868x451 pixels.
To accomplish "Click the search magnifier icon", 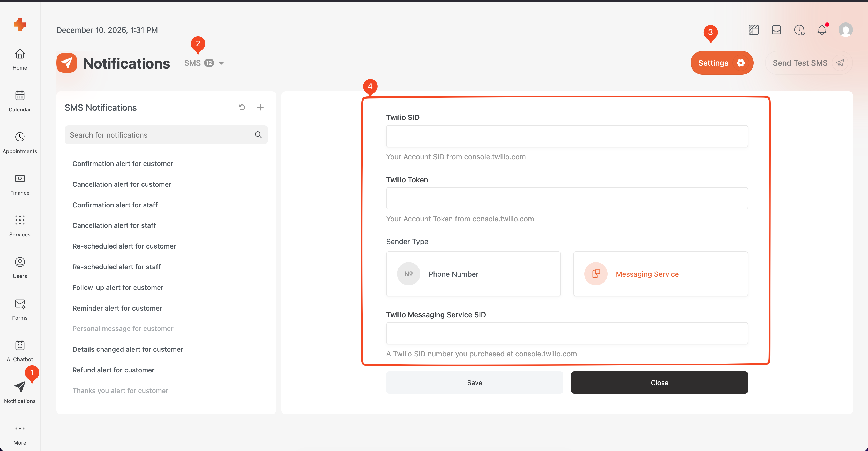I will coord(258,135).
